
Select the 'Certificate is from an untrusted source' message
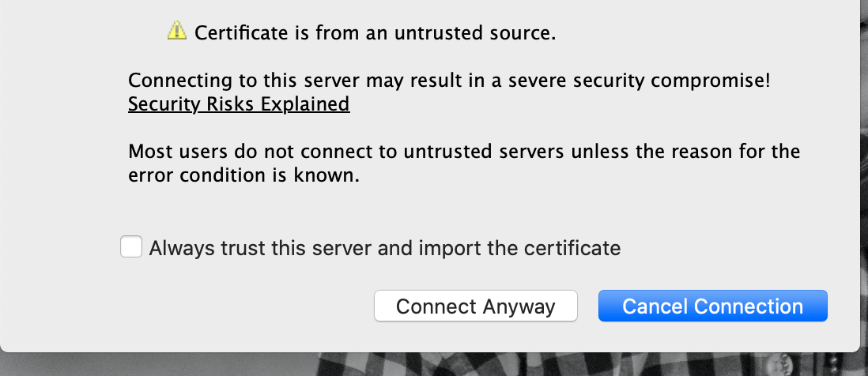coord(375,33)
